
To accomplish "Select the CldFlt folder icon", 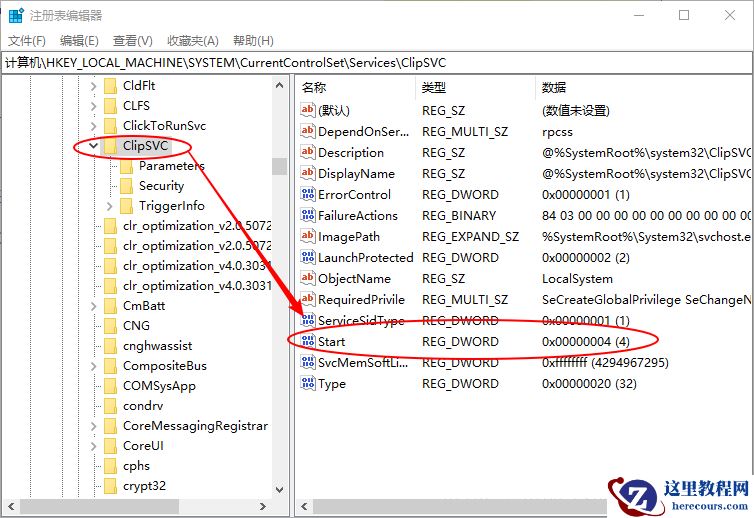I will point(111,86).
